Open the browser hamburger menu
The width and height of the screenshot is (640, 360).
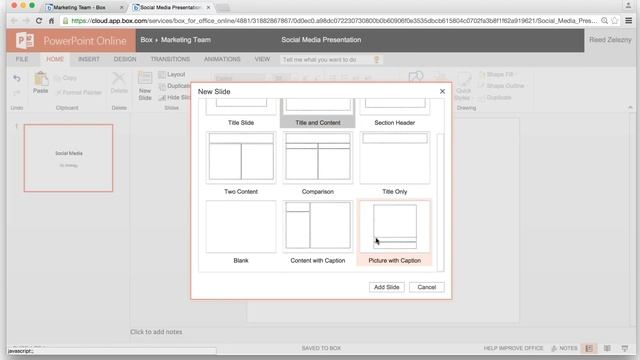tap(629, 20)
